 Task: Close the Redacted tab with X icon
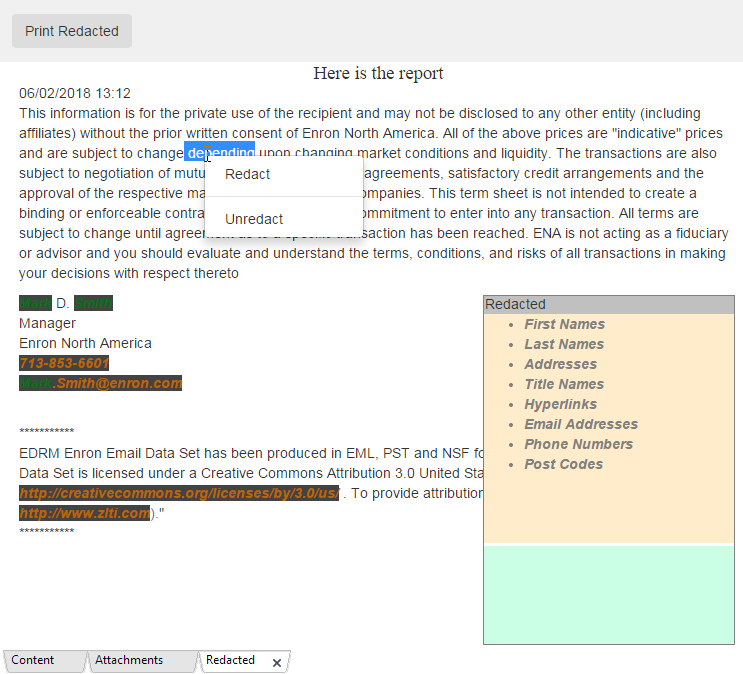tap(277, 662)
